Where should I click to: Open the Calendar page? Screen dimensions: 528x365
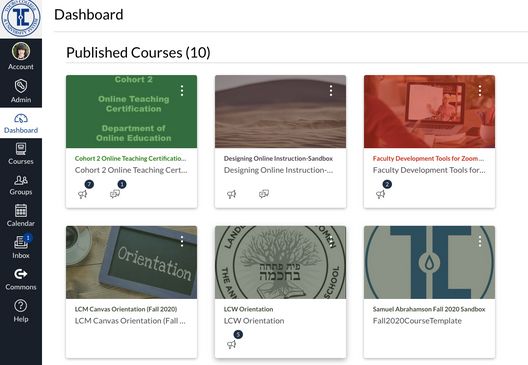[21, 215]
